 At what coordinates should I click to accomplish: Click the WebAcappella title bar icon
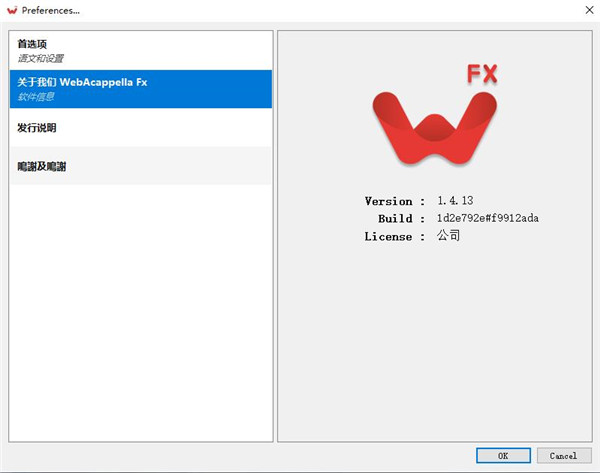point(12,10)
